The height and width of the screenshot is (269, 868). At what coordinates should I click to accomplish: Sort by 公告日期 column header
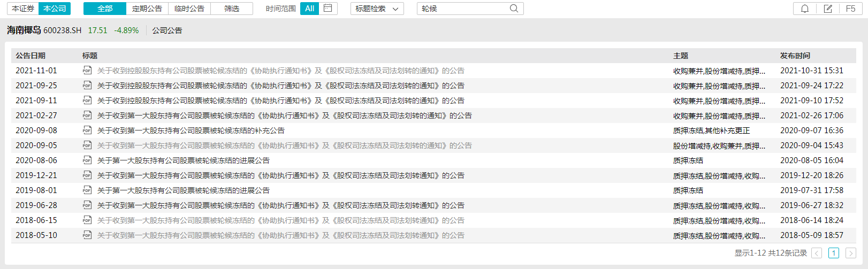coord(31,56)
